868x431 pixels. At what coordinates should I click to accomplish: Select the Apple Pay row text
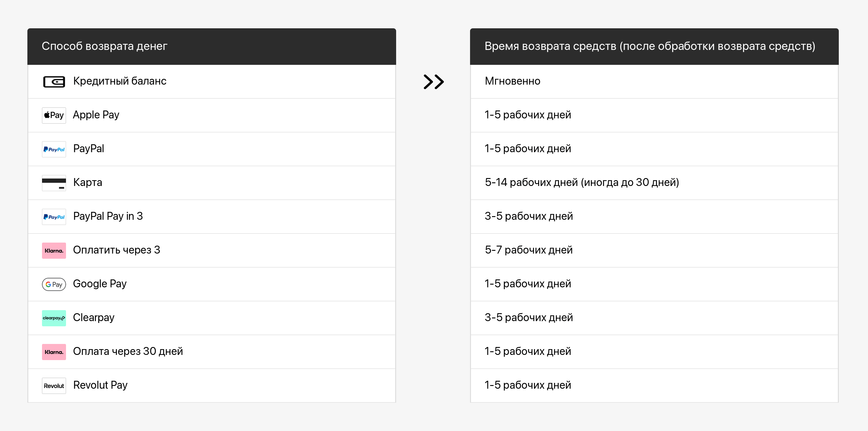(x=96, y=115)
